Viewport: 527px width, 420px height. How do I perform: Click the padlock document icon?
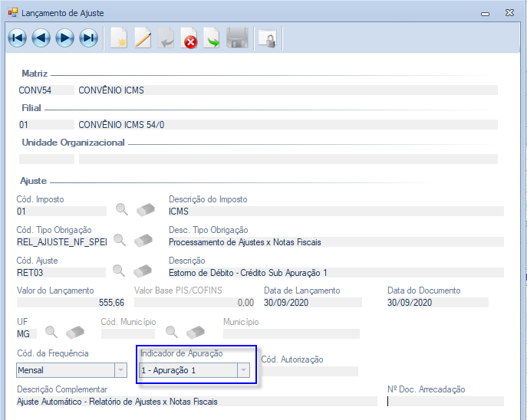pos(268,38)
